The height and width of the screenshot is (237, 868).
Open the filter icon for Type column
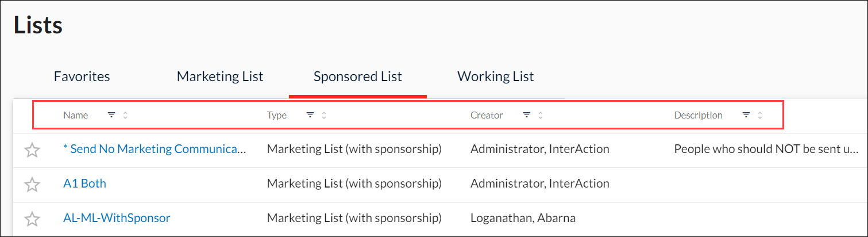point(310,115)
